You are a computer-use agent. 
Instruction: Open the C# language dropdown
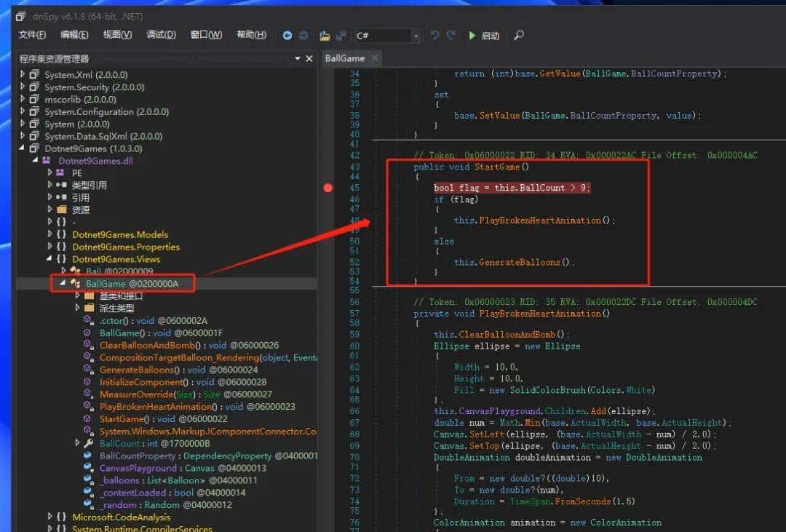click(416, 36)
